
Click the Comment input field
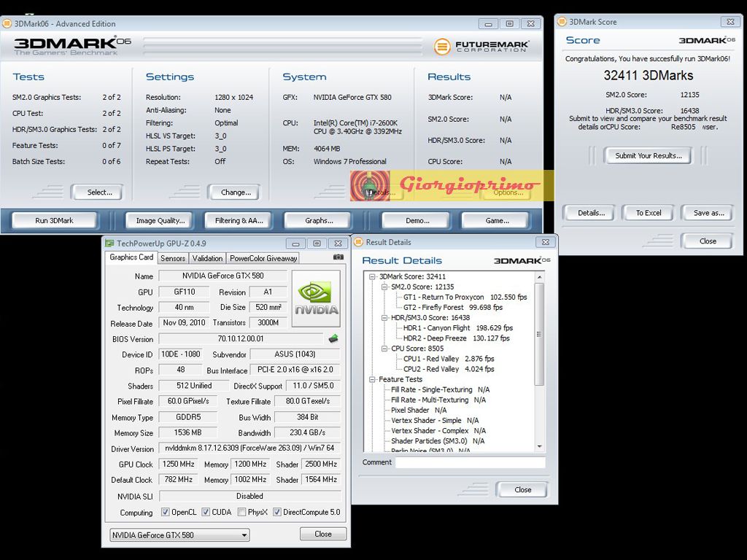click(x=471, y=462)
